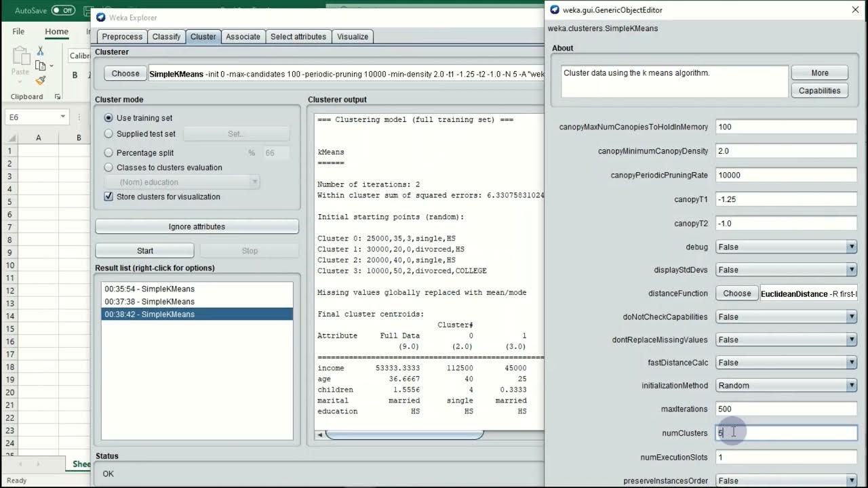Click Choose button beside SimpleKMeans clusterer
Screen dimensions: 868x488
pyautogui.click(x=125, y=73)
